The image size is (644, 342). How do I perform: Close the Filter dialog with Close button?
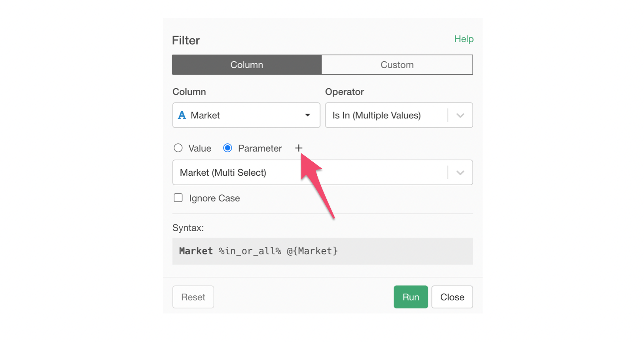pos(452,297)
